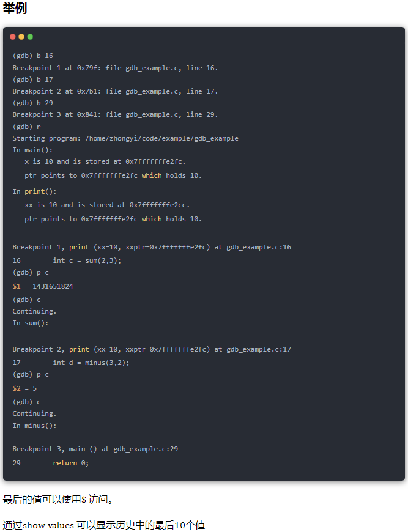
Task: Click the '$2 = 5' result line
Action: (24, 388)
